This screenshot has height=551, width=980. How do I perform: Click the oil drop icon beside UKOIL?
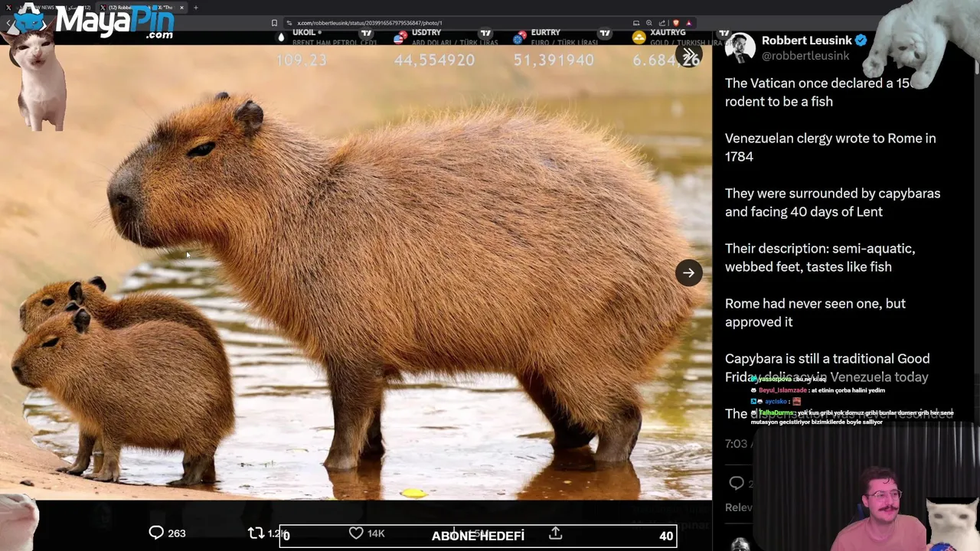point(281,37)
